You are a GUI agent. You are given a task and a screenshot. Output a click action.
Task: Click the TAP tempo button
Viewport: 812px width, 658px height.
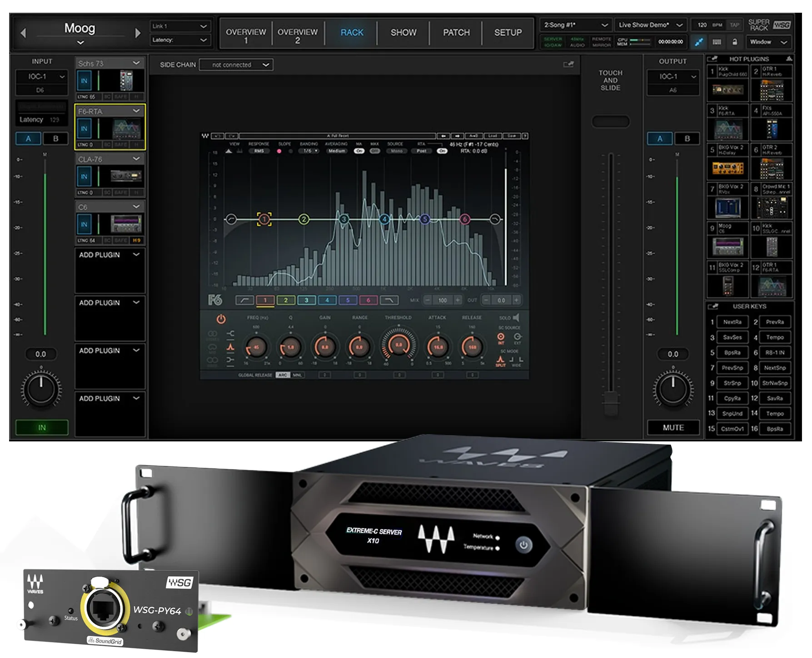pos(734,25)
